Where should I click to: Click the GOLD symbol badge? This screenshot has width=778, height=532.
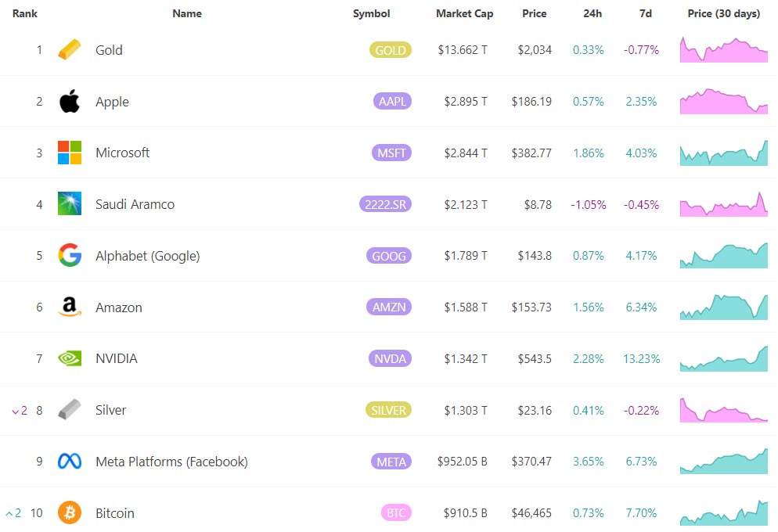coord(391,50)
